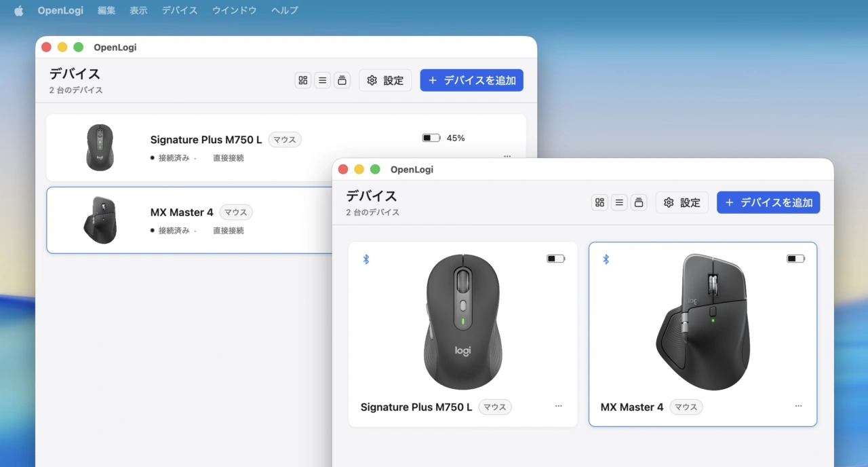Viewport: 868px width, 467px height.
Task: Switch to list view in front window
Action: [x=619, y=202]
